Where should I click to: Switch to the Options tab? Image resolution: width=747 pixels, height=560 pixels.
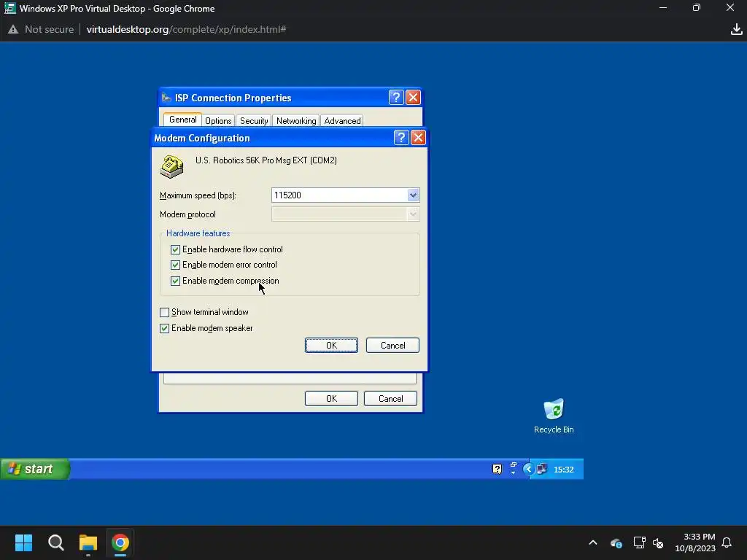coord(218,121)
